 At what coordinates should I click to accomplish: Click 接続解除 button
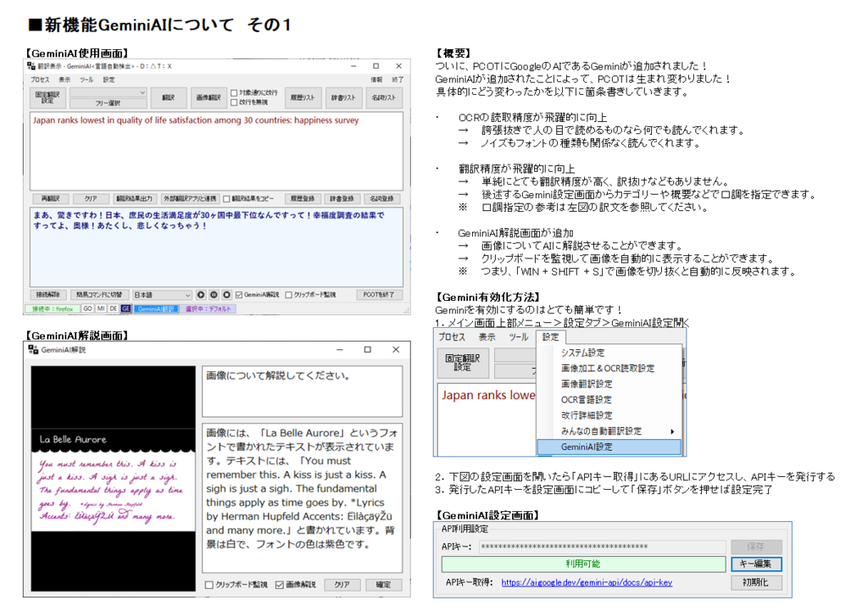tap(48, 295)
